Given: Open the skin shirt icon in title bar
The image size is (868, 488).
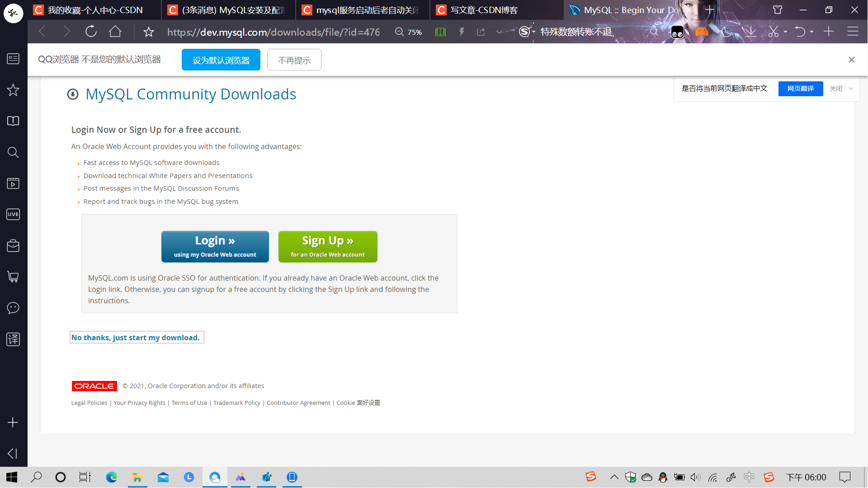Looking at the screenshot, I should tap(778, 10).
